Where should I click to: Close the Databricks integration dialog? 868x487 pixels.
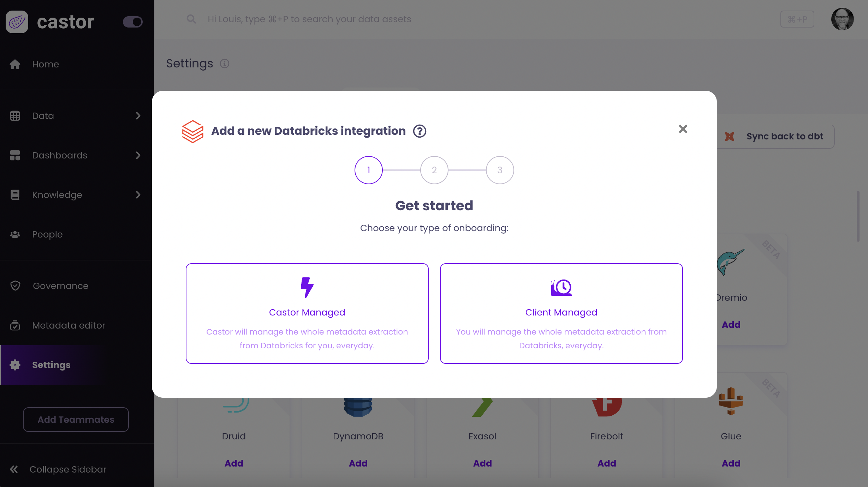point(683,129)
